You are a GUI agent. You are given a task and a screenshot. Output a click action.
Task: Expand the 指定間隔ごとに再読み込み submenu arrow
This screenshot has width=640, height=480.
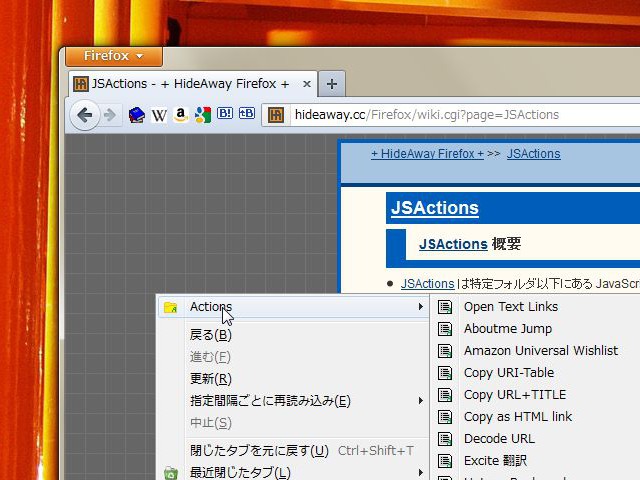click(420, 401)
